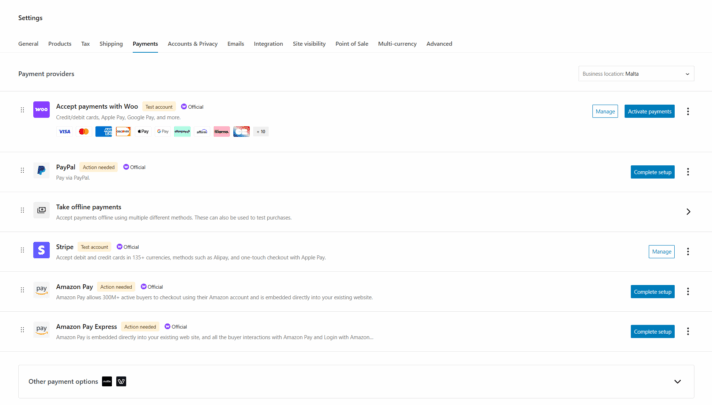Click the Stripe logo icon
Image resolution: width=712 pixels, height=405 pixels.
(41, 250)
